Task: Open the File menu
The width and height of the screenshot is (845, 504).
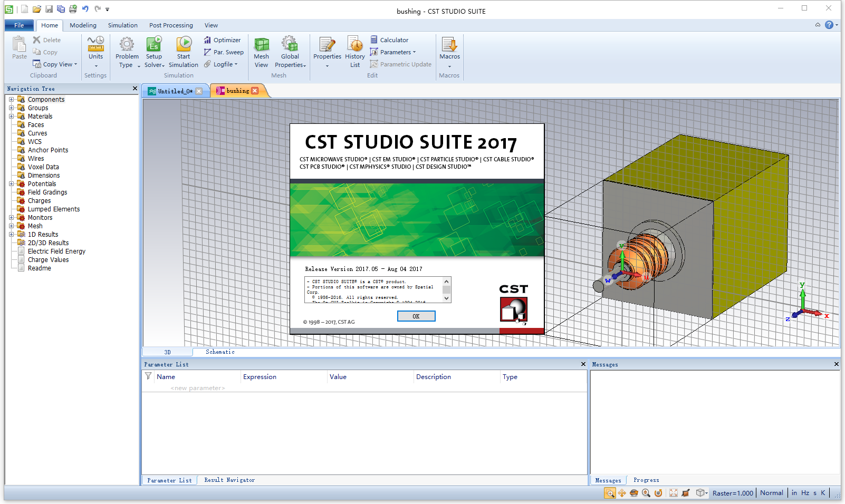Action: pyautogui.click(x=19, y=25)
